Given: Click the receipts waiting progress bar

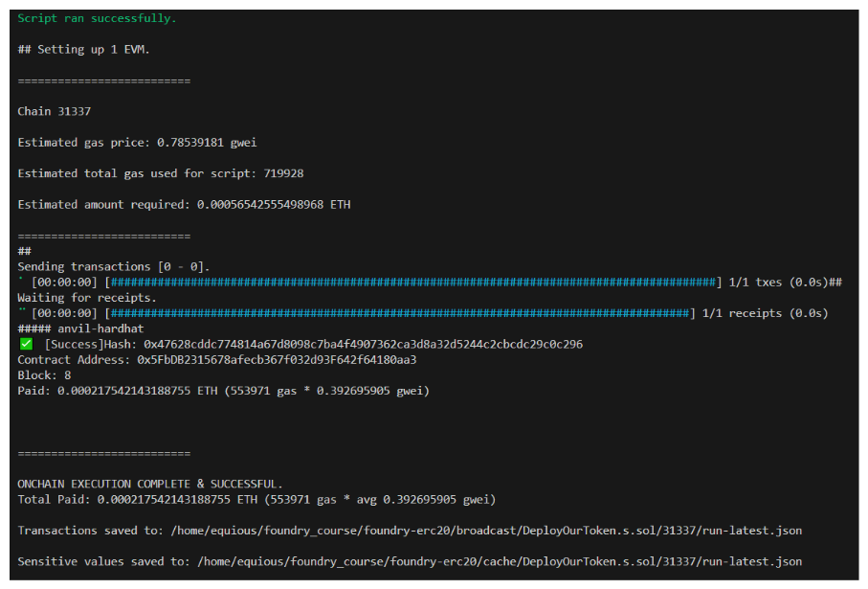Looking at the screenshot, I should tap(399, 313).
